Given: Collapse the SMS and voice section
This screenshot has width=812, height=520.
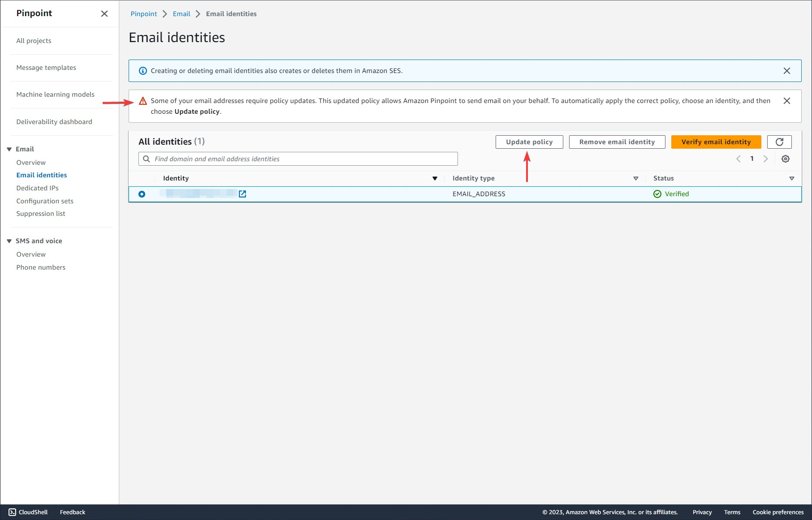Looking at the screenshot, I should [9, 241].
